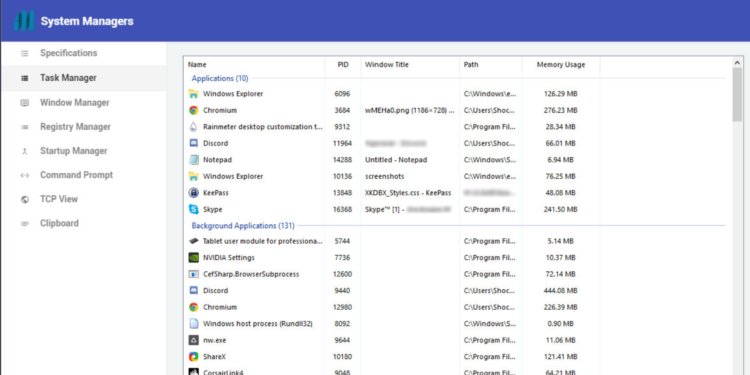The image size is (750, 375).
Task: Click PID value 7736
Action: 342,258
